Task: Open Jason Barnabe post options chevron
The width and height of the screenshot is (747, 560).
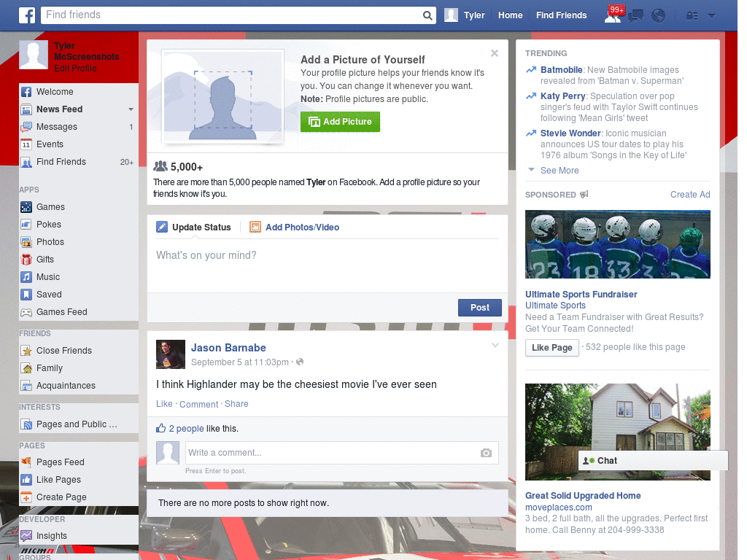Action: click(x=495, y=345)
